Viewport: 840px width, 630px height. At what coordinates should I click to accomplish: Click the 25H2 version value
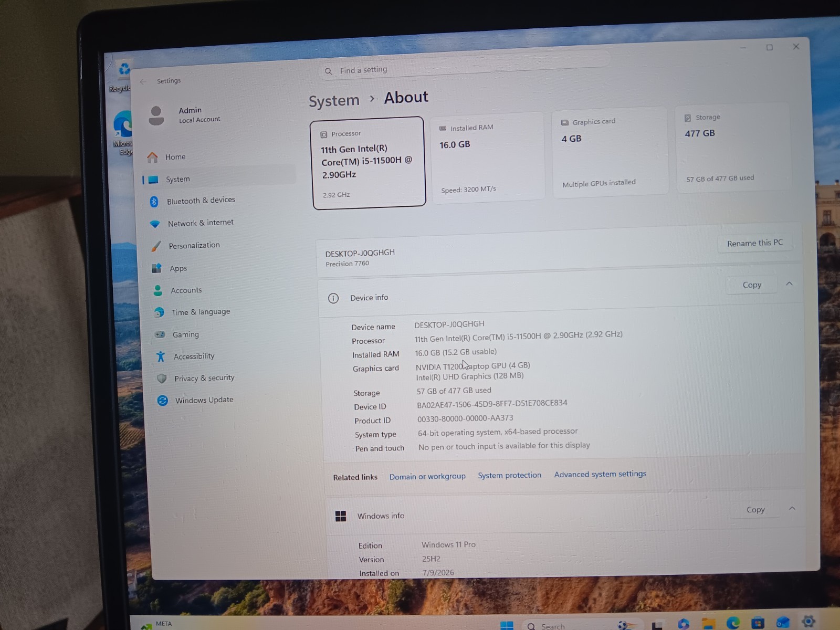click(x=431, y=559)
